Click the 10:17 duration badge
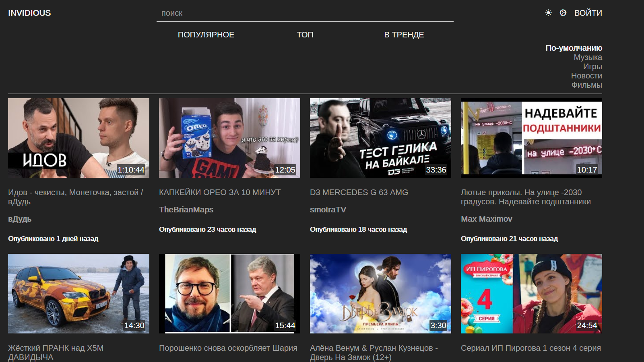644x362 pixels. 587,170
